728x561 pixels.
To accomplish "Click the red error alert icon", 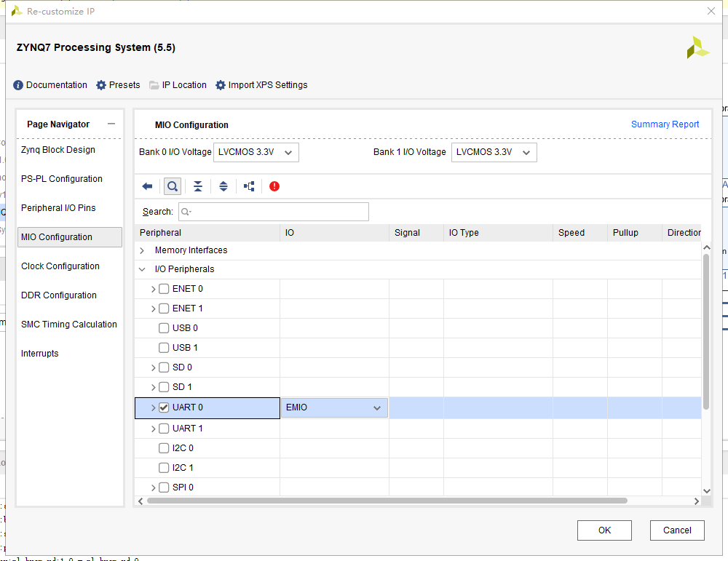I will (274, 186).
